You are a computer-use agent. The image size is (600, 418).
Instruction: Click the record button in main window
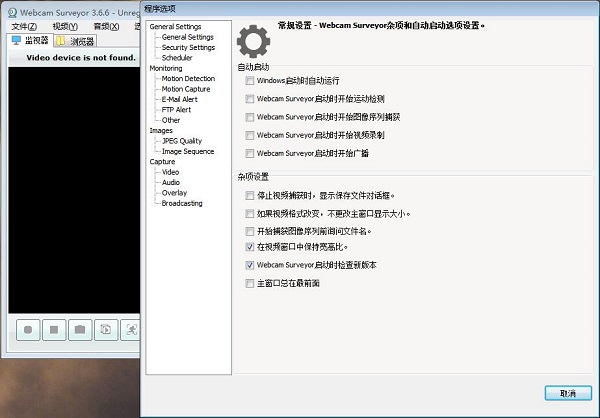click(28, 330)
